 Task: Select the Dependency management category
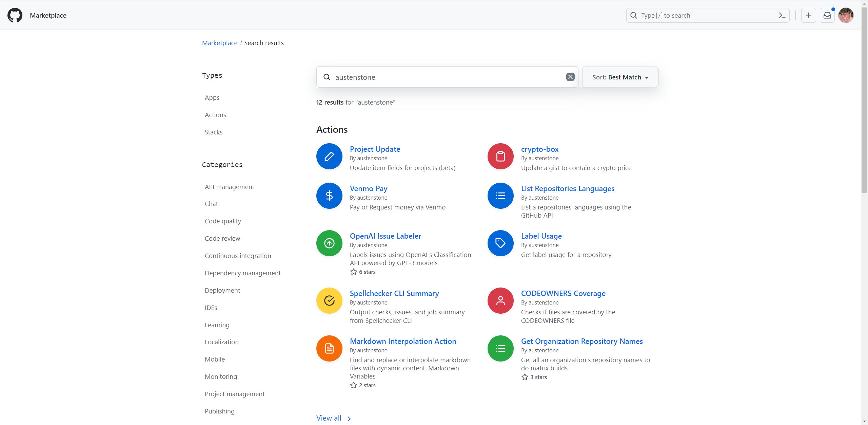pyautogui.click(x=243, y=273)
